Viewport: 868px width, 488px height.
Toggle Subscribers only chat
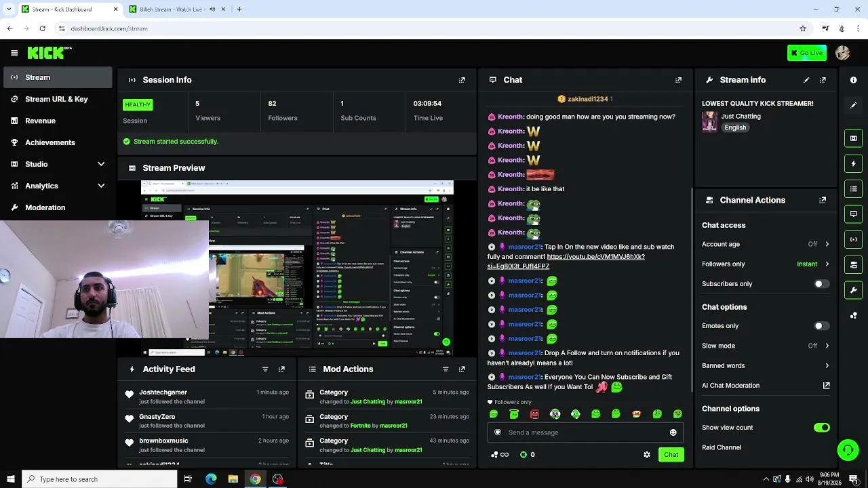tap(821, 284)
